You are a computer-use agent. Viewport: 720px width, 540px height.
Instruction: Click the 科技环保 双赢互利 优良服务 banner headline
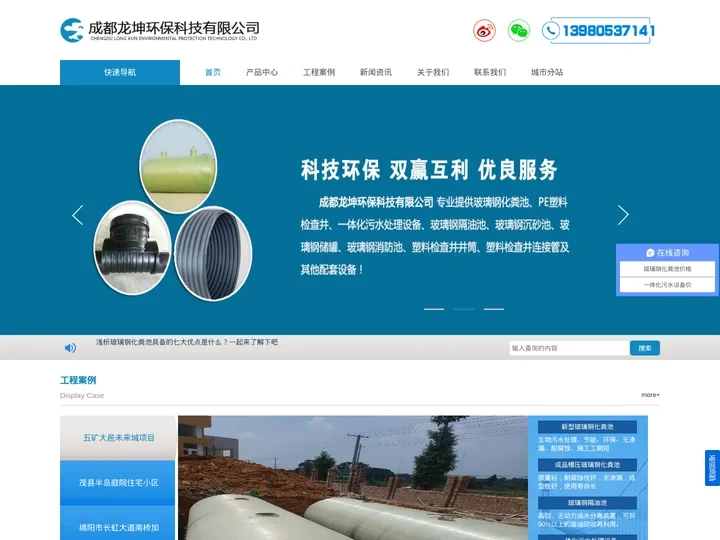tap(429, 170)
